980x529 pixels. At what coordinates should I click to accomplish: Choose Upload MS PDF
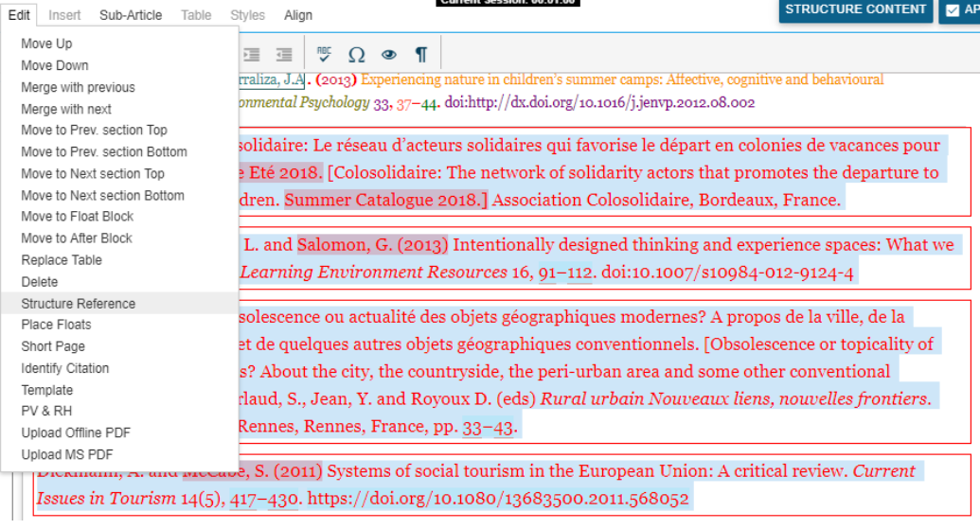click(x=119, y=454)
